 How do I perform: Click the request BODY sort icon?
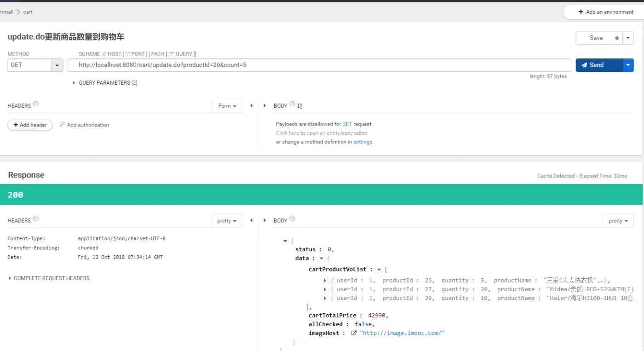[299, 106]
